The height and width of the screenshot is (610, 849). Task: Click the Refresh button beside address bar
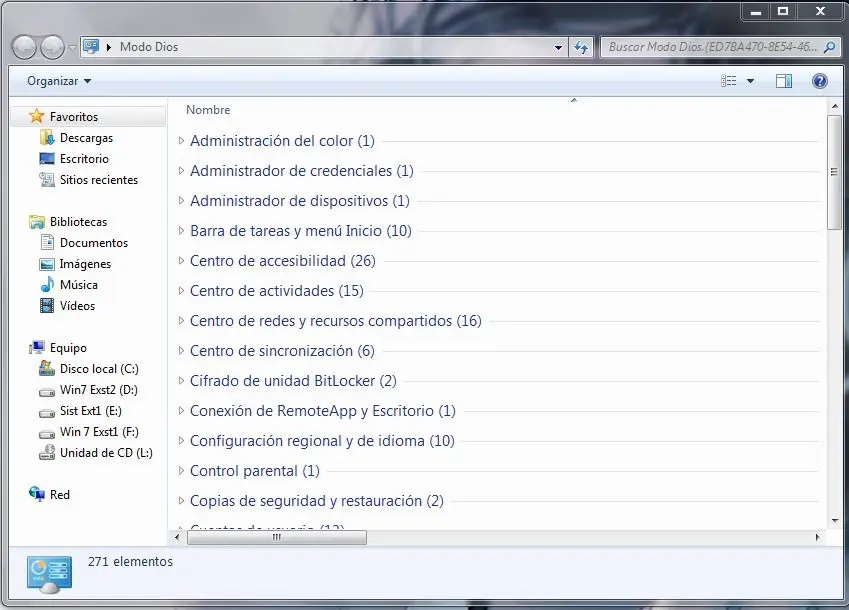coord(582,48)
